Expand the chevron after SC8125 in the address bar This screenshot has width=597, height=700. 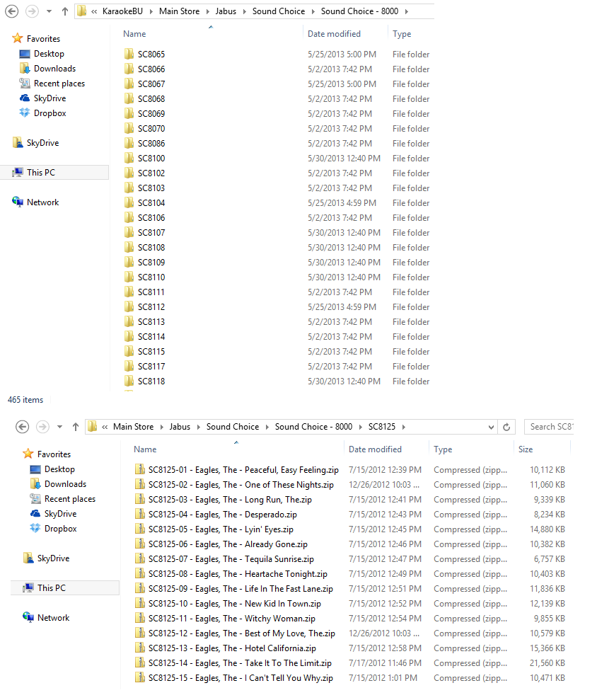(404, 427)
